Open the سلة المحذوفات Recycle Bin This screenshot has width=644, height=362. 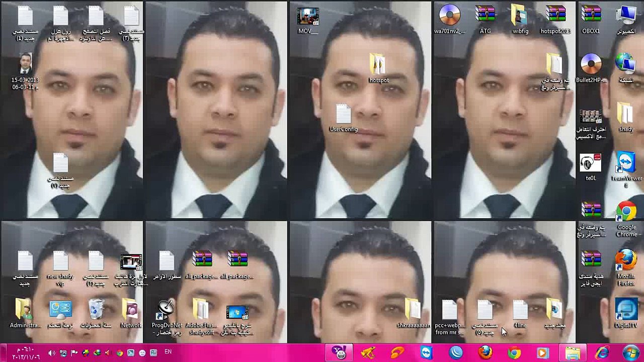coord(96,314)
